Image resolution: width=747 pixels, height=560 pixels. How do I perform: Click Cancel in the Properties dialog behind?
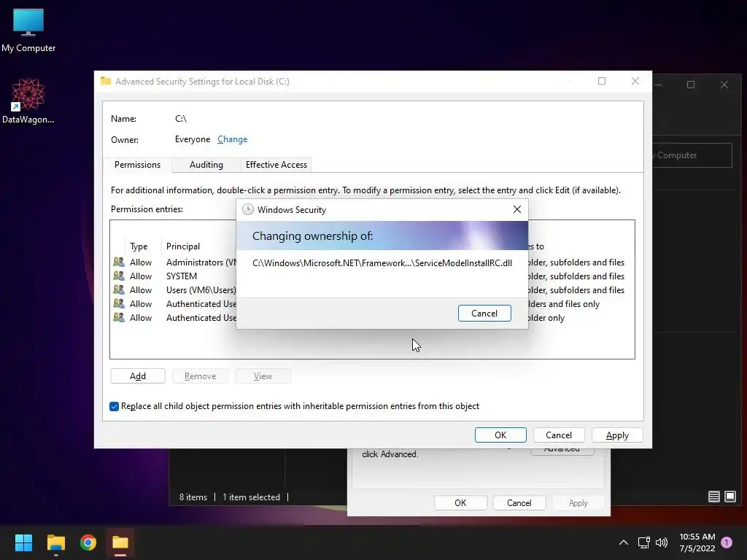click(x=519, y=503)
